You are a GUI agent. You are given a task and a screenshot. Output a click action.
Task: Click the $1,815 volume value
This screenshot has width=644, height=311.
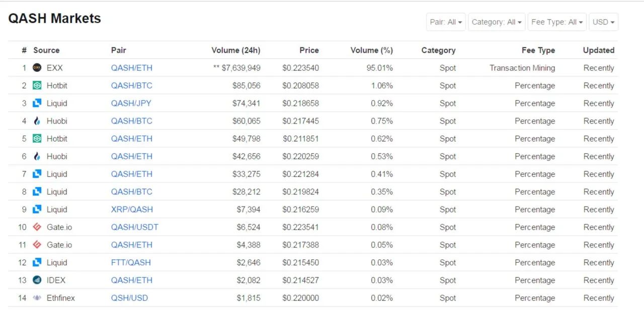[249, 298]
